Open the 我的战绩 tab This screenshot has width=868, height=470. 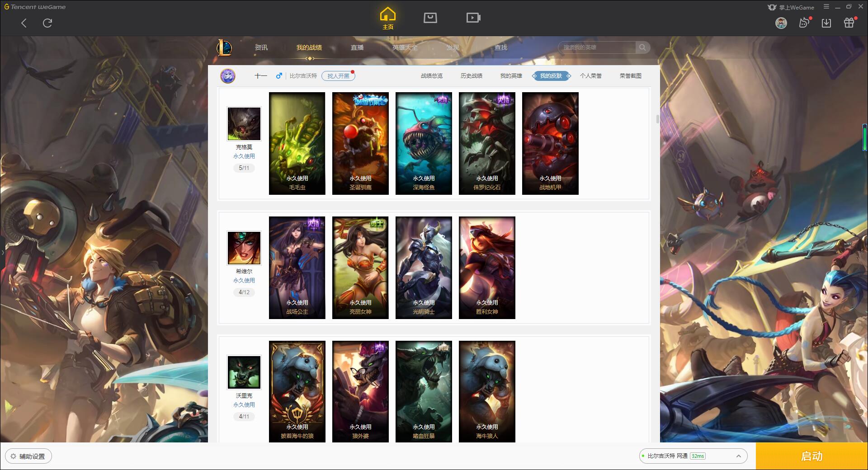pyautogui.click(x=309, y=47)
